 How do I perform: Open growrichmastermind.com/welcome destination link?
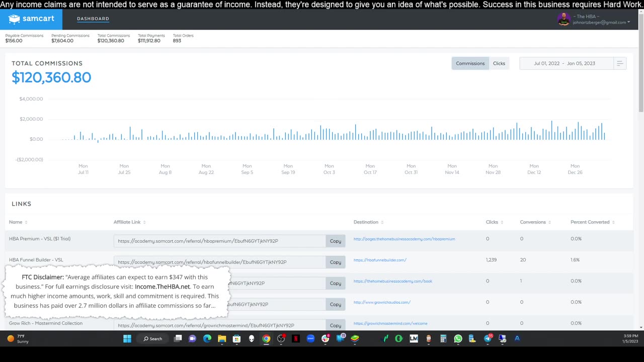390,323
